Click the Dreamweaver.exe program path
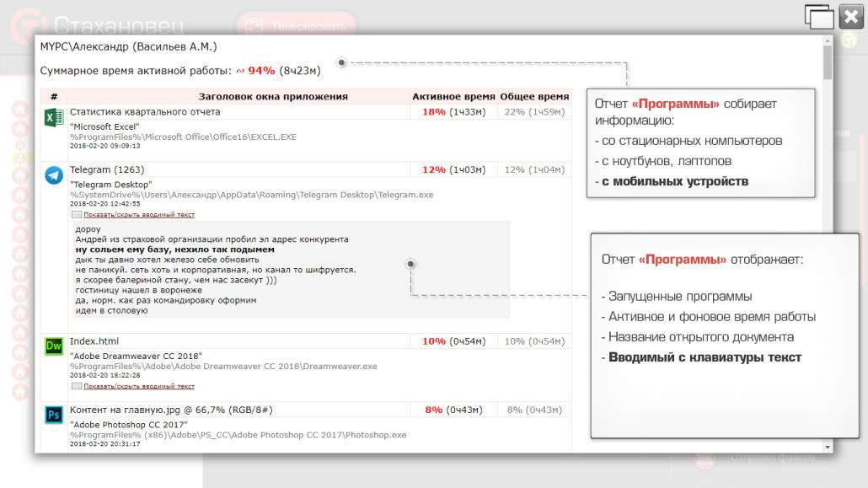Screen dimensions: 868x488 223,367
